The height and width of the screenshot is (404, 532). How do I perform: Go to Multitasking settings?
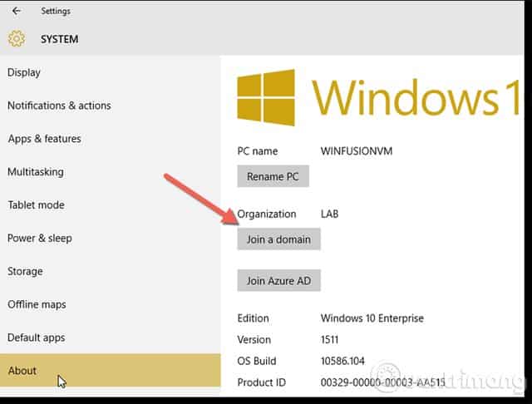pyautogui.click(x=111, y=172)
